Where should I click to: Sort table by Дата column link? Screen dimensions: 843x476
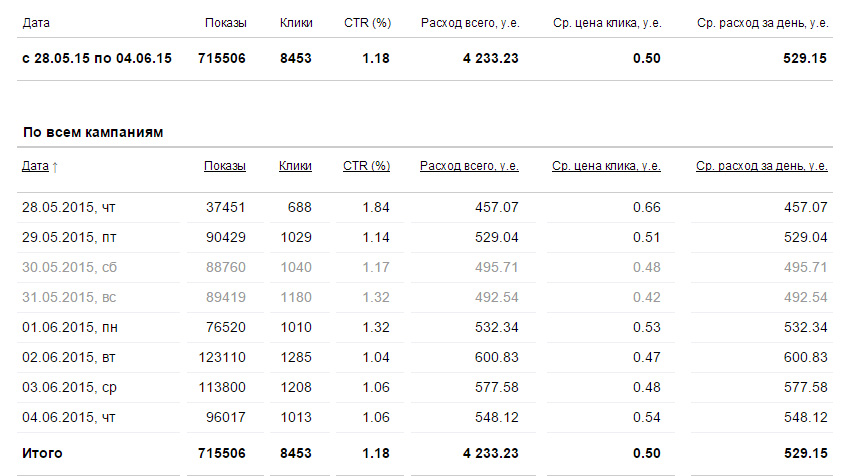(35, 166)
